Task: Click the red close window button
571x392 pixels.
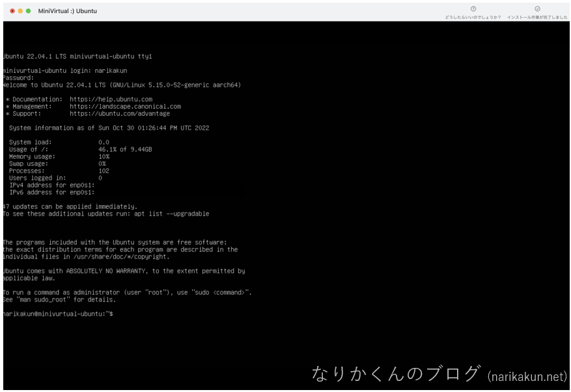Action: [x=12, y=11]
